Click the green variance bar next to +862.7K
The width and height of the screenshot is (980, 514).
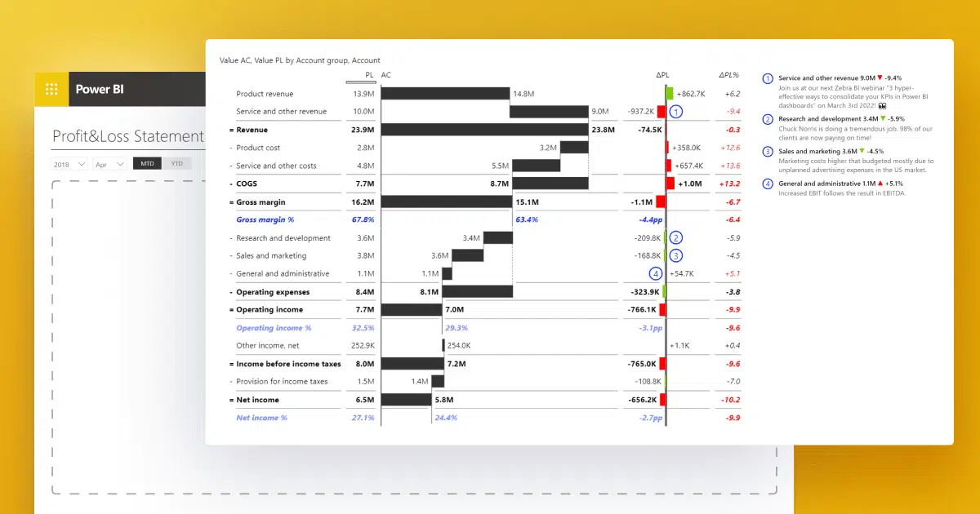670,93
